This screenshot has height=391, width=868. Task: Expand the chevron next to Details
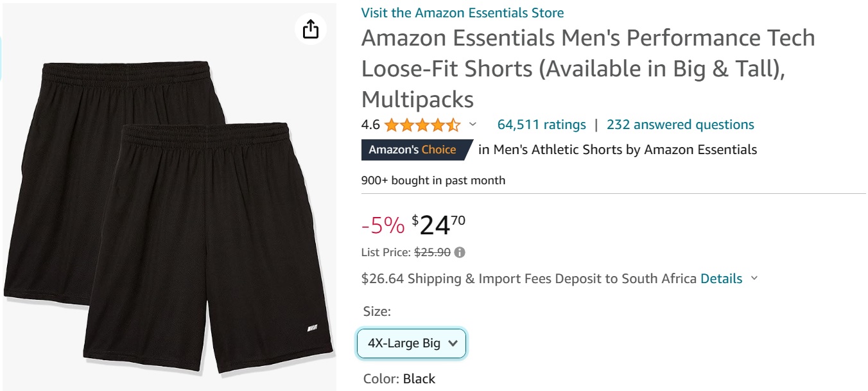pos(754,279)
